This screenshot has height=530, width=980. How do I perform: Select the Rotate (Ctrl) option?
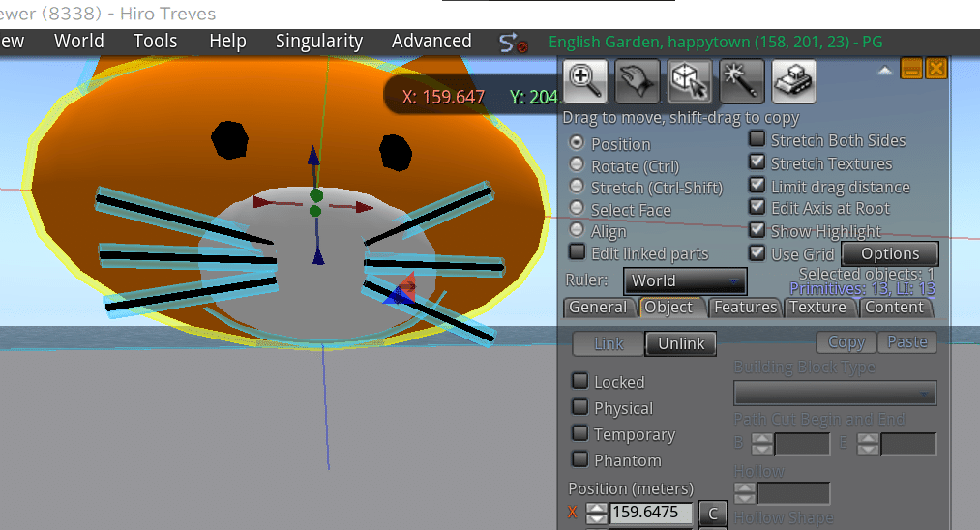coord(577,165)
